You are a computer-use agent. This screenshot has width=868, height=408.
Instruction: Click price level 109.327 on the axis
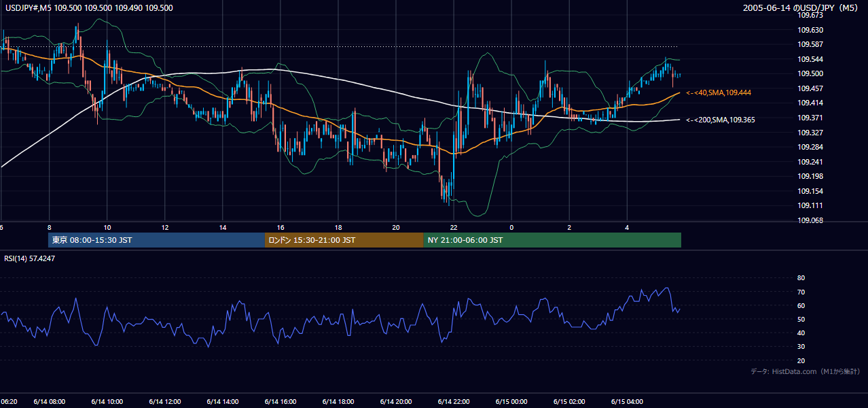click(812, 133)
